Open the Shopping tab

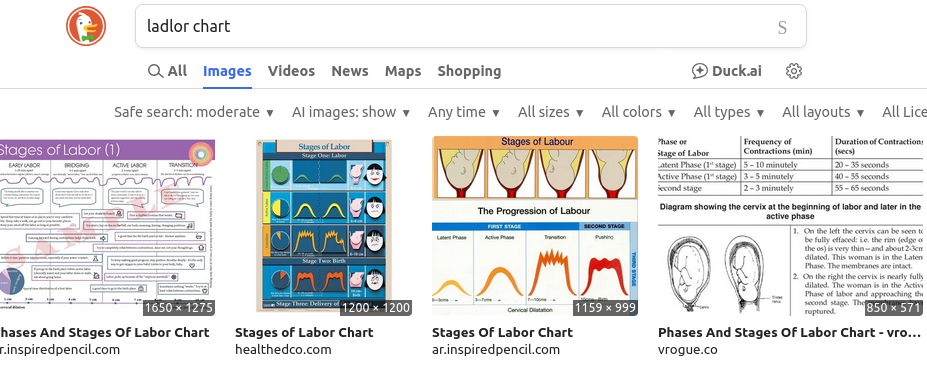pyautogui.click(x=469, y=72)
